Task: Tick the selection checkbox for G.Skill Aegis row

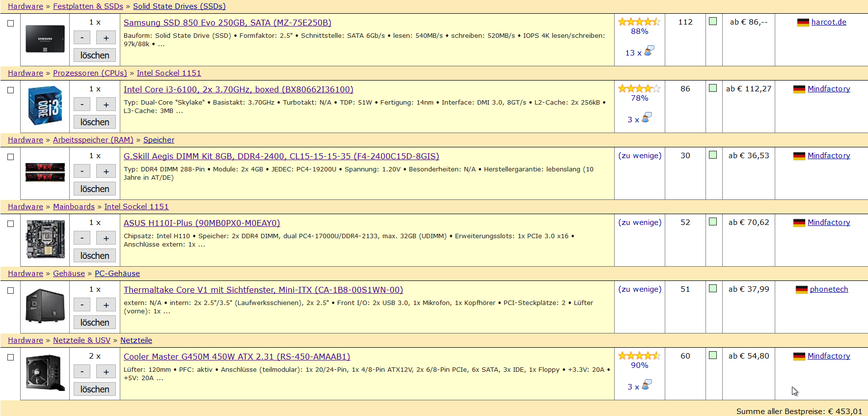Action: click(x=10, y=157)
